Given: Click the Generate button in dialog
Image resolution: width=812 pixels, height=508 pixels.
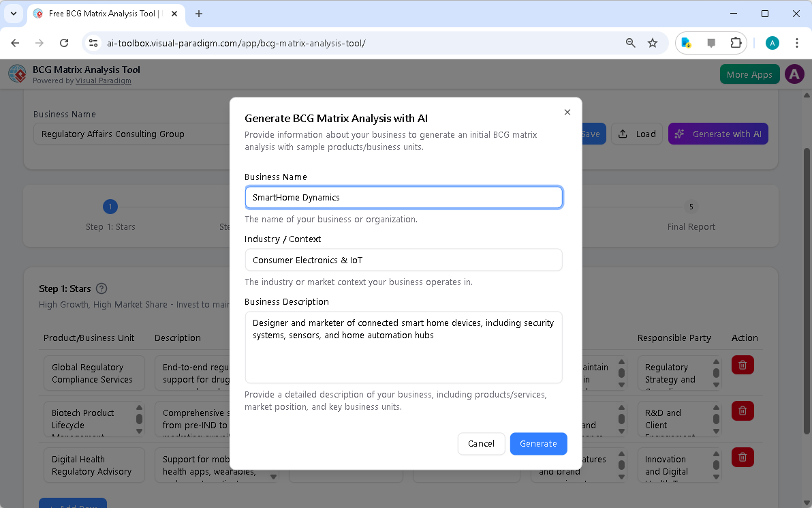Looking at the screenshot, I should coord(538,444).
